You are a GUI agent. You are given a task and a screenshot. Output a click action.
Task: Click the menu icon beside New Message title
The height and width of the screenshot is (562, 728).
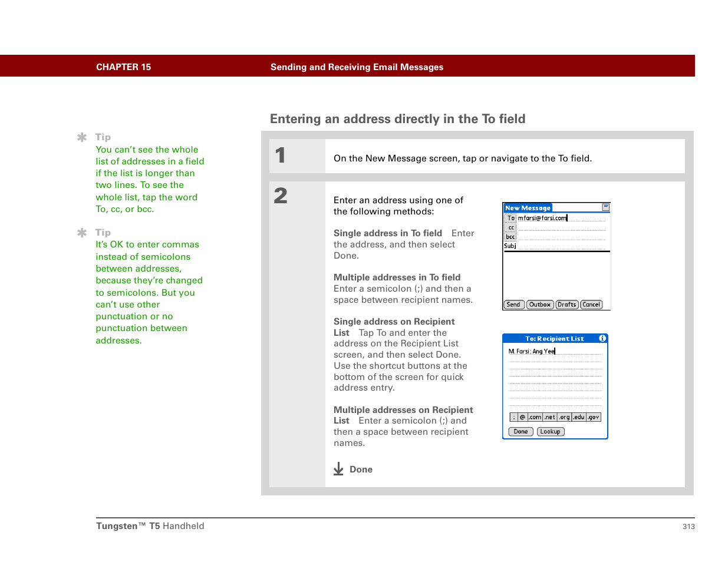click(x=605, y=207)
